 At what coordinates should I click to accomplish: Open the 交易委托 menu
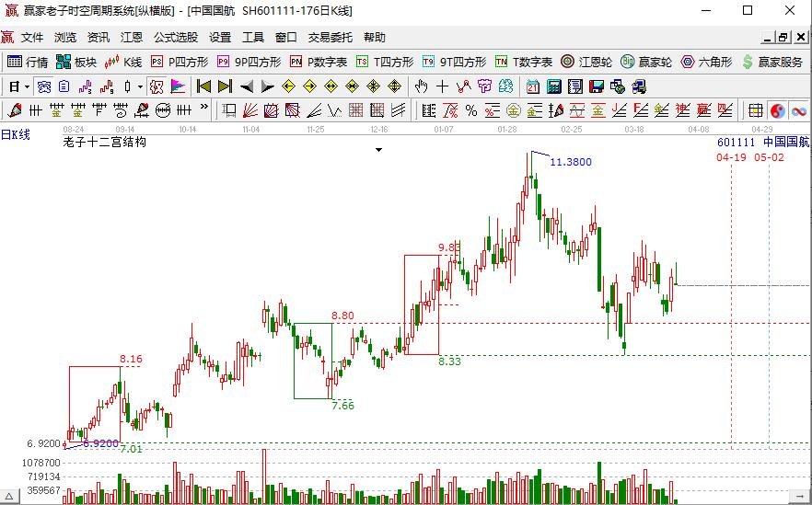[331, 37]
